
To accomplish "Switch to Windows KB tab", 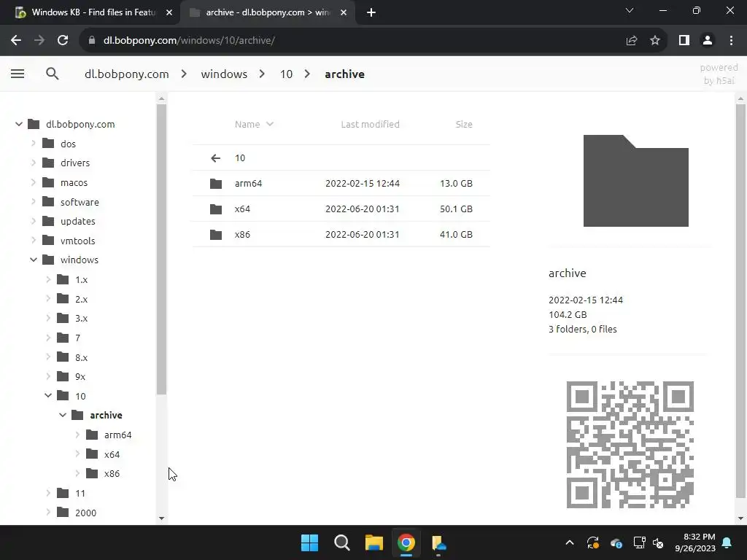I will point(90,12).
